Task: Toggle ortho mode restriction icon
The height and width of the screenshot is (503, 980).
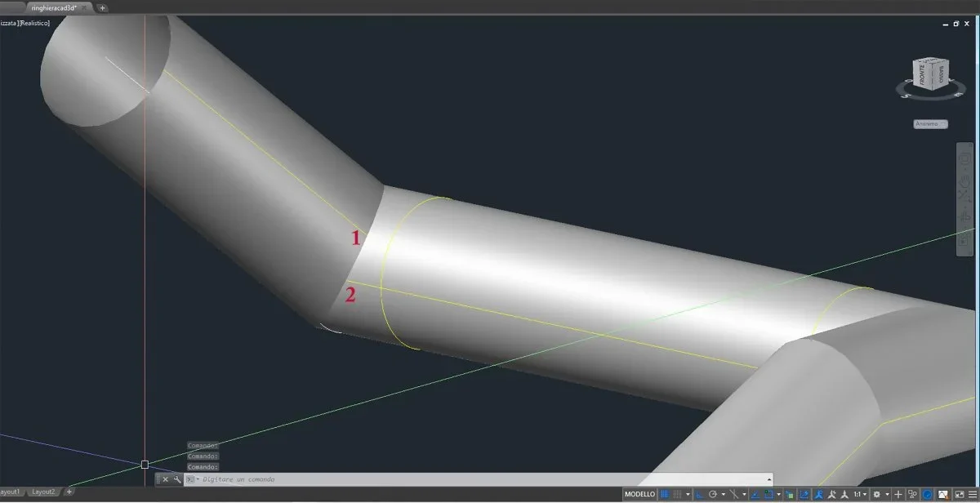Action: [x=698, y=495]
